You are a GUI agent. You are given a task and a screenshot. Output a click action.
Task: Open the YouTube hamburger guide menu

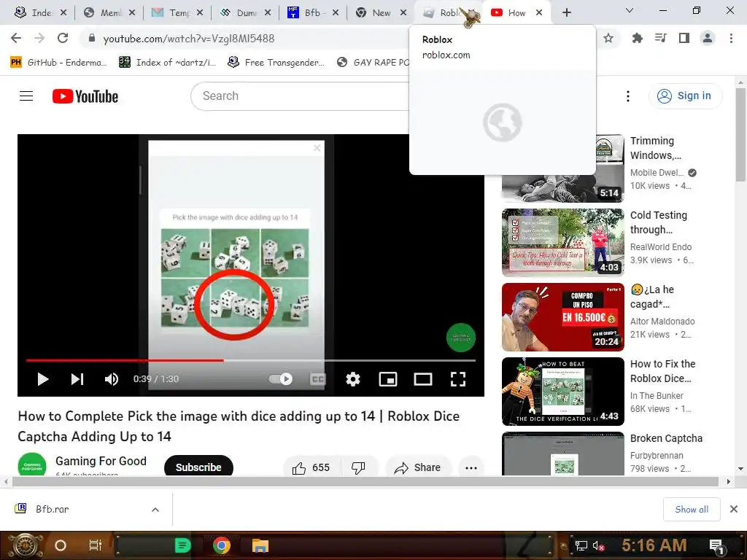26,96
